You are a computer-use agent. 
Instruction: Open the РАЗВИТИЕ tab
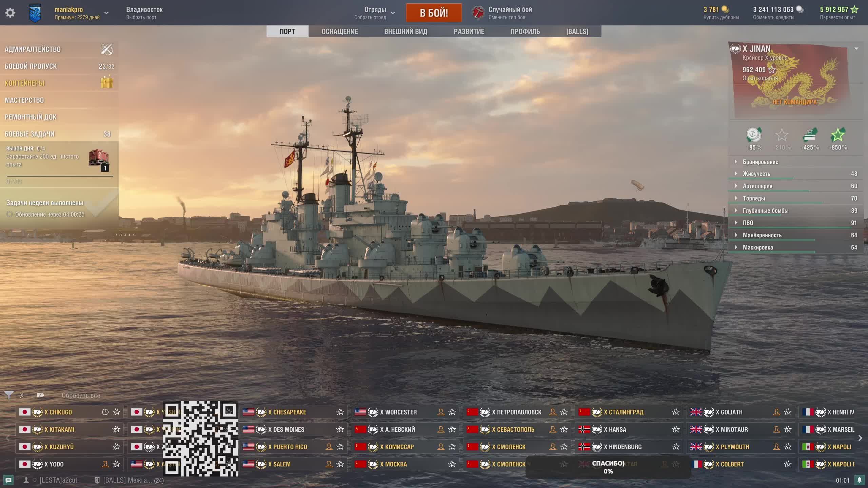point(469,32)
